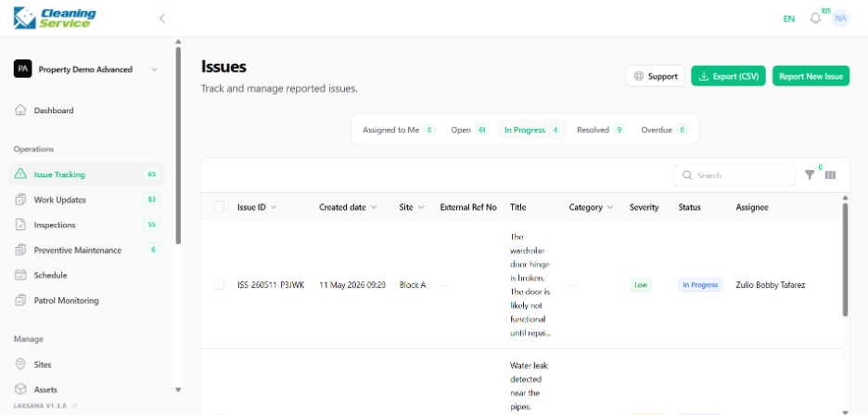Viewport: 868px width, 415px height.
Task: Click the Work Updates count badge 83
Action: coord(152,200)
